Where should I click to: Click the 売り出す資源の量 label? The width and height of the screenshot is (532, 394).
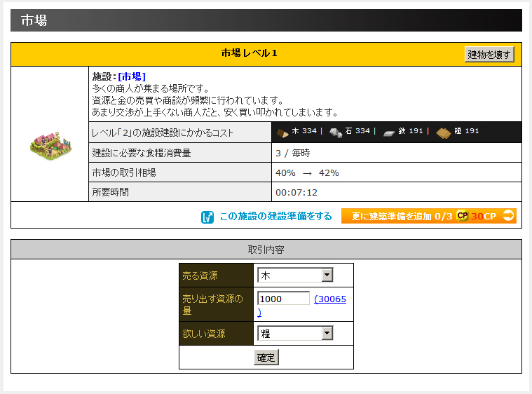[x=213, y=304]
